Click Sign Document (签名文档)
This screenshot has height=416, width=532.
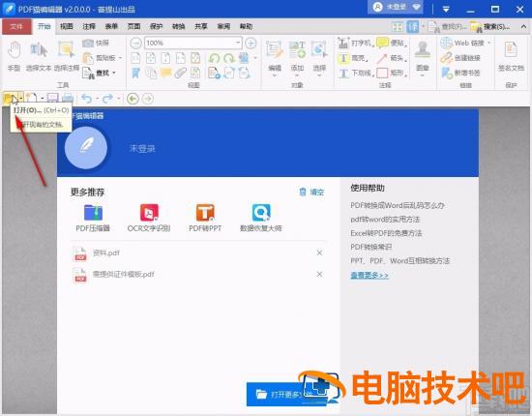click(511, 56)
